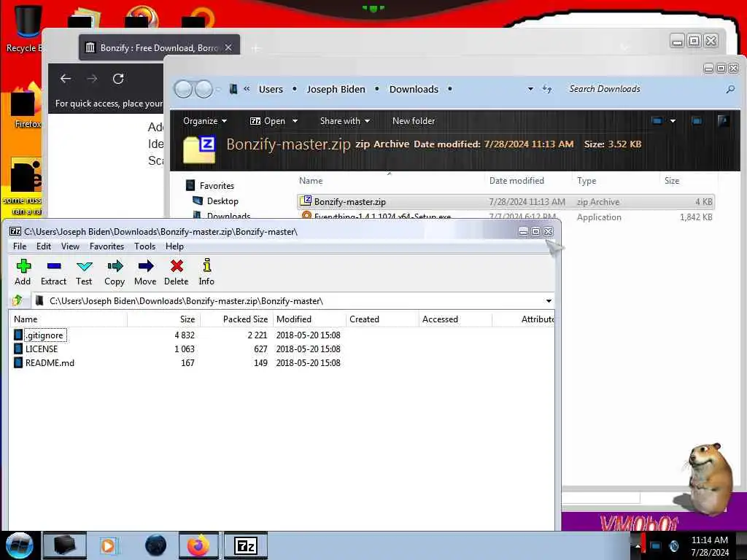Open the Recycle Bin desktop icon

coord(27,28)
